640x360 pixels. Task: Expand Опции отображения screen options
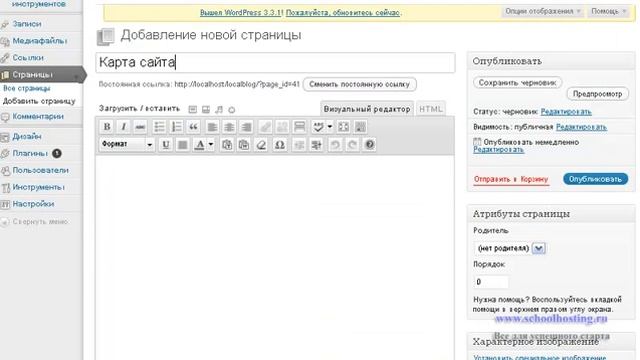(543, 11)
